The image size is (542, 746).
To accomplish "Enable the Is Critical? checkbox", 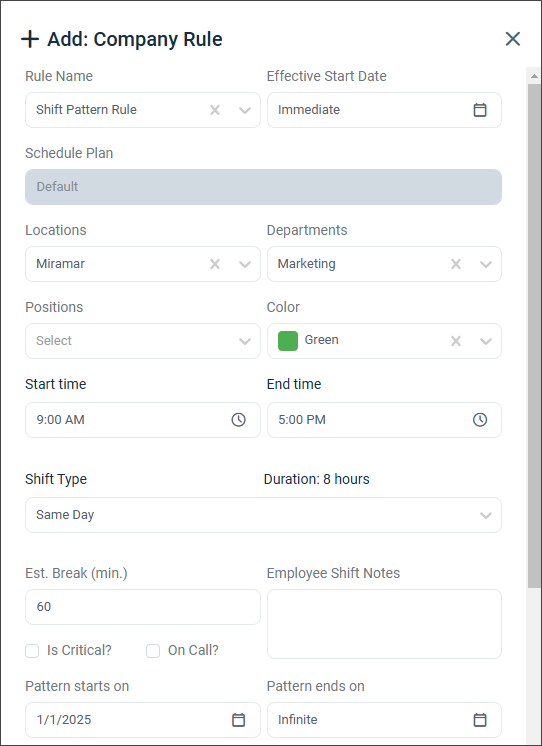I will tap(32, 651).
